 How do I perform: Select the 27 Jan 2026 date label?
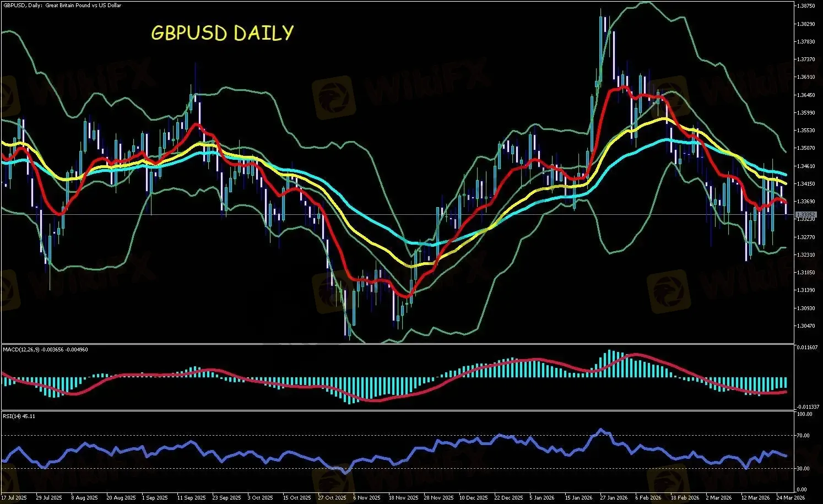614,498
